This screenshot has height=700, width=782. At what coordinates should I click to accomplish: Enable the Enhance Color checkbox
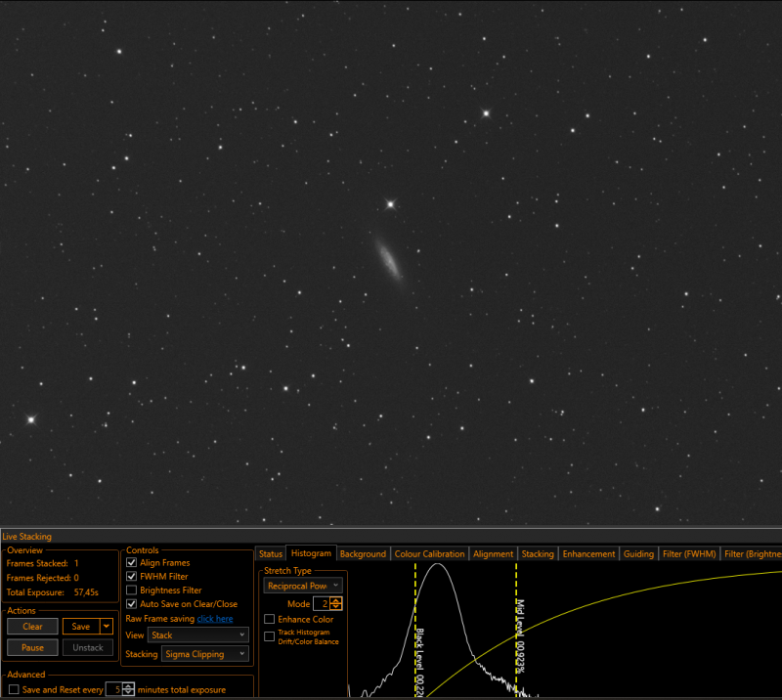click(x=270, y=619)
